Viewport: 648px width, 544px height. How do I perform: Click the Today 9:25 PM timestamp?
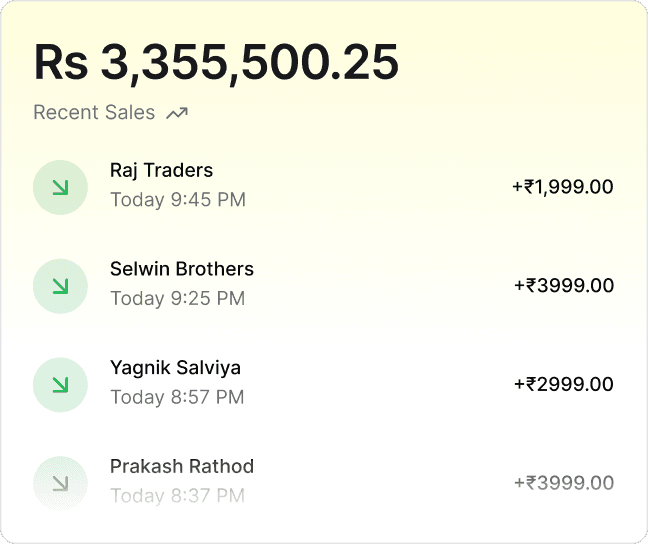click(x=177, y=298)
